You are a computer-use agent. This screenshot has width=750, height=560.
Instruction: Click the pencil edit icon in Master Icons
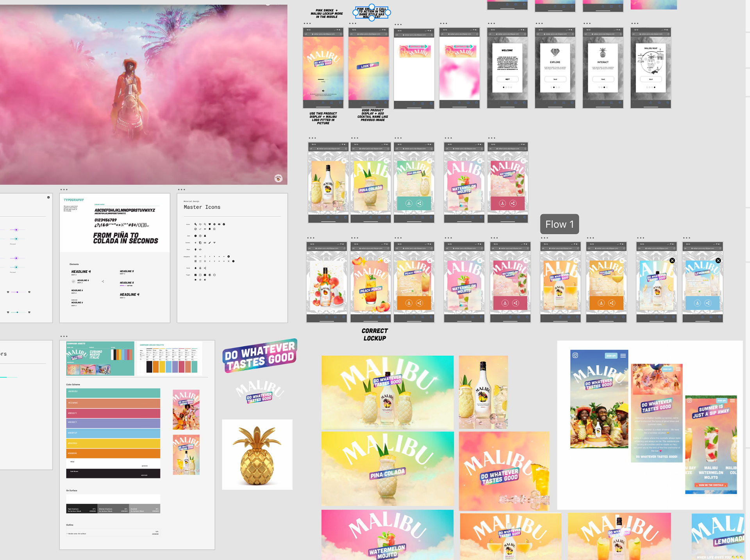[x=209, y=243]
